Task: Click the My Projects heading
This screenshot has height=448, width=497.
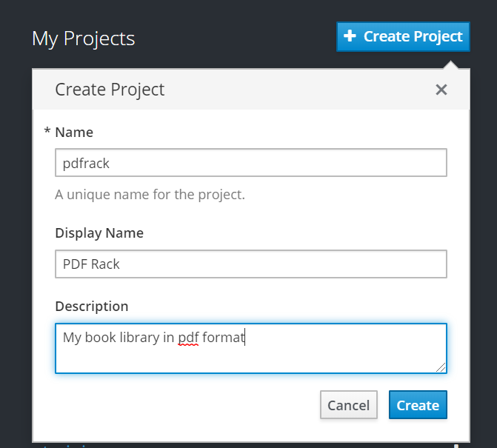Action: (83, 39)
